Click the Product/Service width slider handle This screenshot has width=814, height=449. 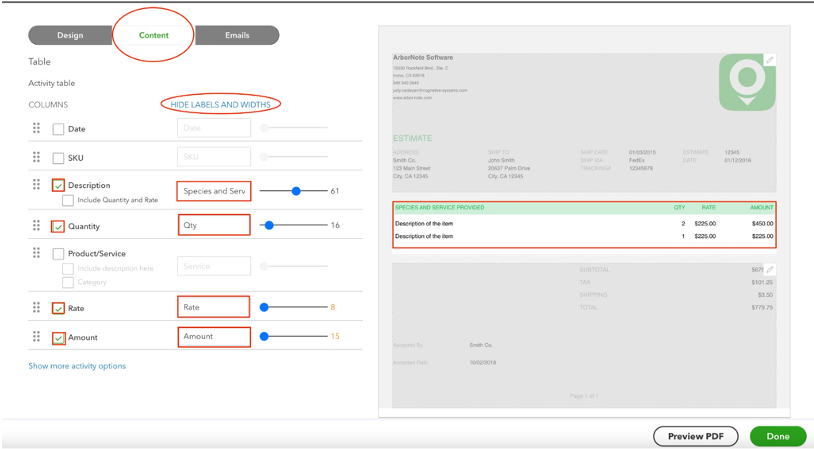pyautogui.click(x=264, y=266)
